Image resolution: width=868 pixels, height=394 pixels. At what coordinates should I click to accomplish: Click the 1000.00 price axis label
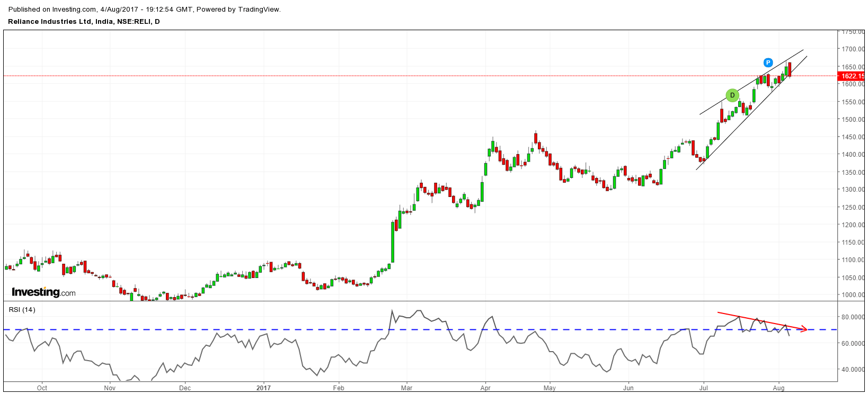coord(853,295)
